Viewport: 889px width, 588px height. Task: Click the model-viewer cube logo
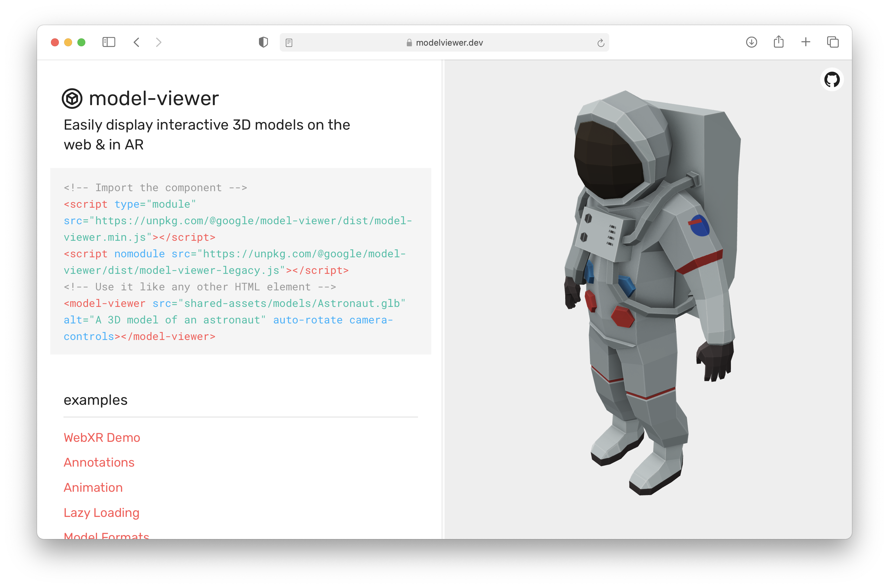click(72, 99)
